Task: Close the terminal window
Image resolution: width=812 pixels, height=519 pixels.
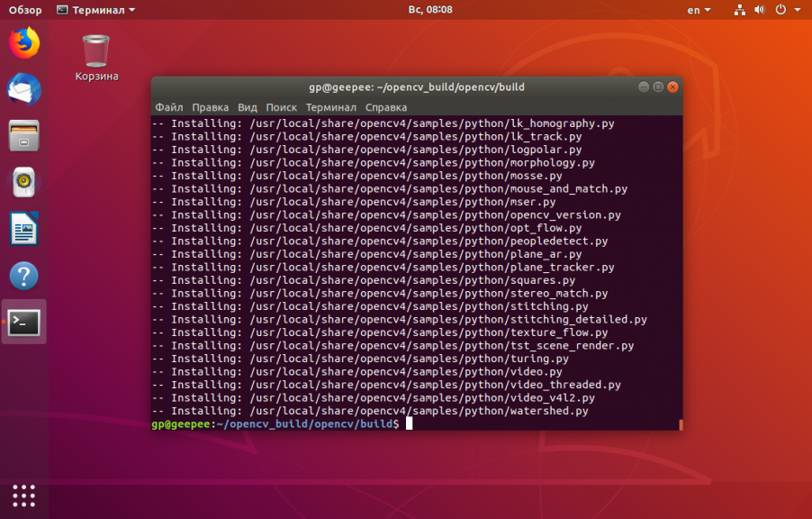Action: pos(672,87)
